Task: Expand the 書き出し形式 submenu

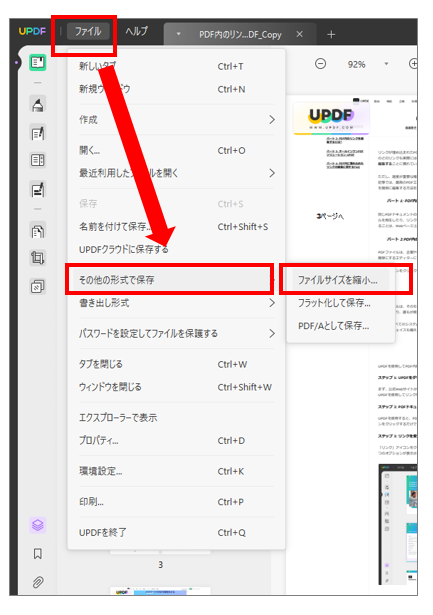Action: pyautogui.click(x=176, y=303)
